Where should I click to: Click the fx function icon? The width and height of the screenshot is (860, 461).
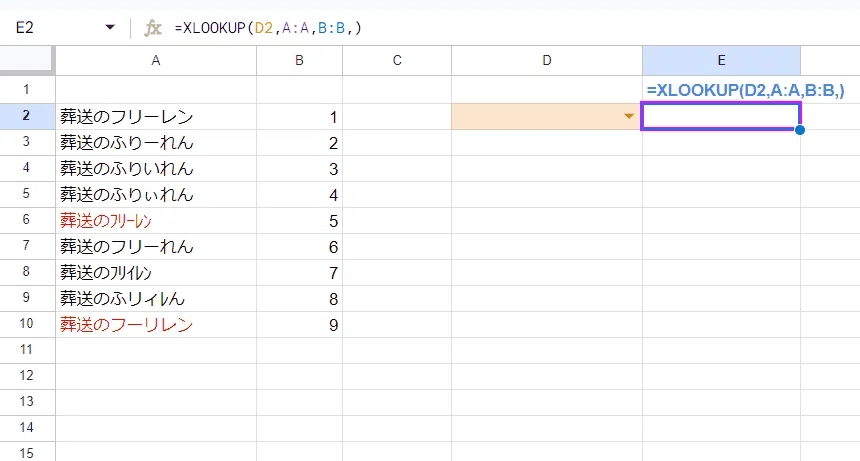pos(153,28)
